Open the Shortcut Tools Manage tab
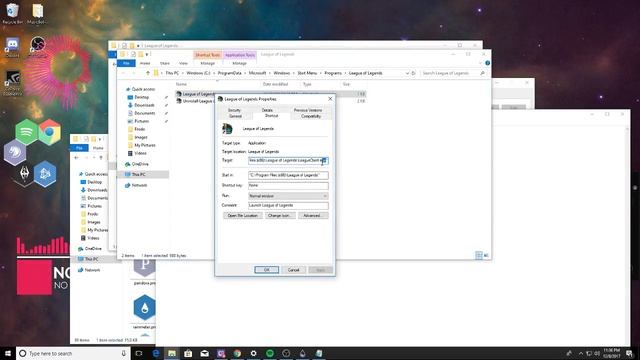Viewport: 640px width, 360px height. pyautogui.click(x=207, y=63)
